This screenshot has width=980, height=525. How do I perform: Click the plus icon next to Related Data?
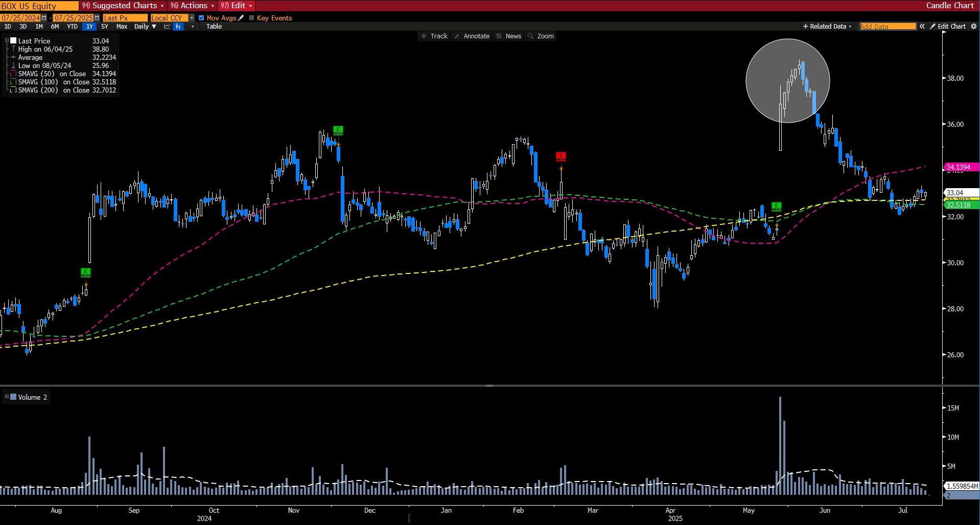806,27
